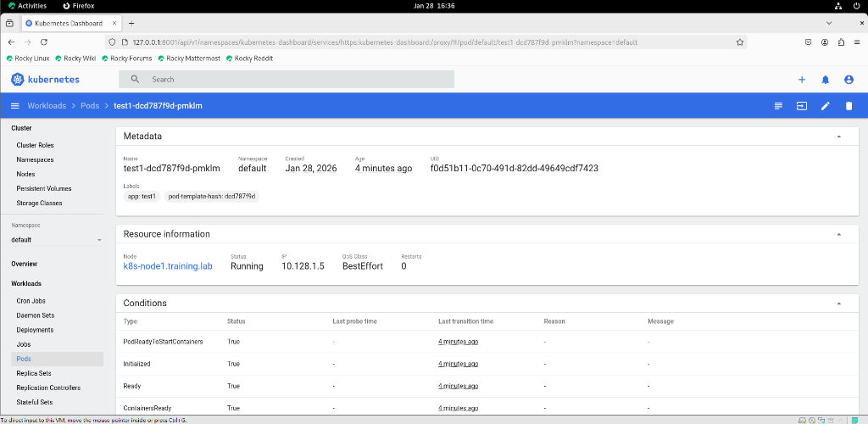Open Replica Sets in sidebar

pos(34,374)
